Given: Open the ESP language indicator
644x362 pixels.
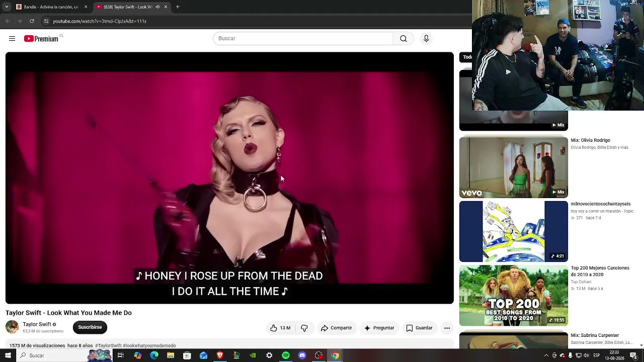Looking at the screenshot, I should pyautogui.click(x=597, y=355).
